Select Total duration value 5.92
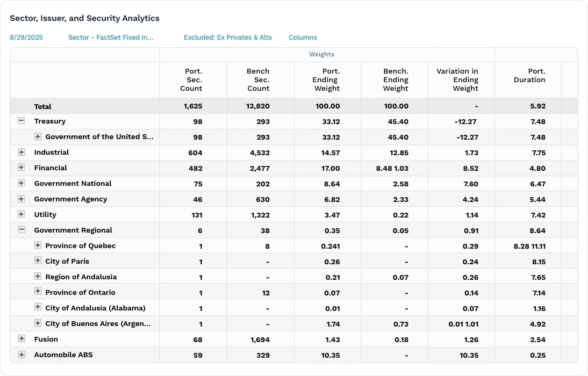This screenshot has height=376, width=588. click(538, 106)
